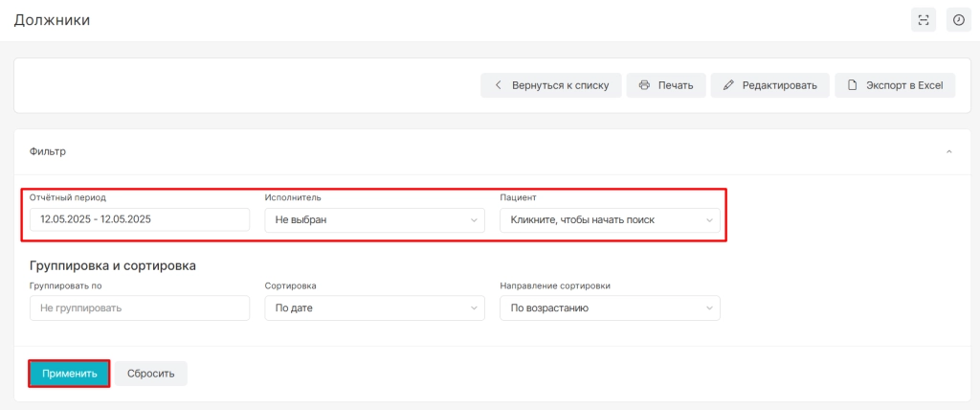Click the Применить button
This screenshot has width=980, height=410.
pyautogui.click(x=69, y=374)
